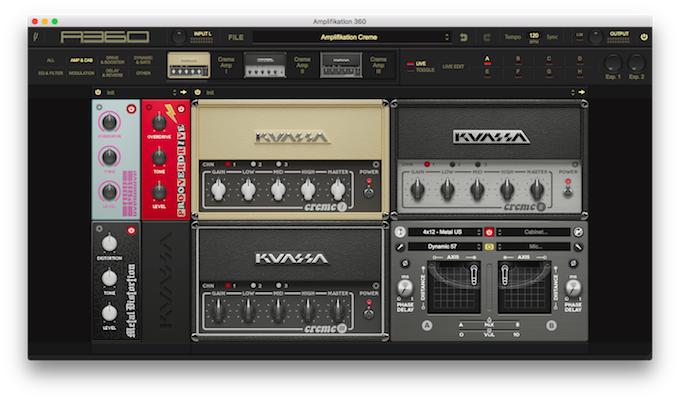
Task: Click the left cabinet speaker icon
Action: (400, 232)
